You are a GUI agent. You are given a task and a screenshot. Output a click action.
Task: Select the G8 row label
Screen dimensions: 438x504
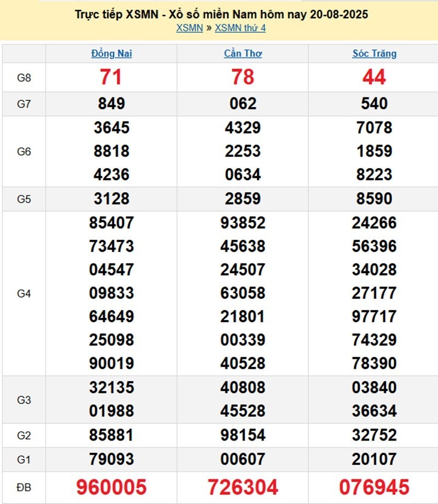(x=24, y=78)
